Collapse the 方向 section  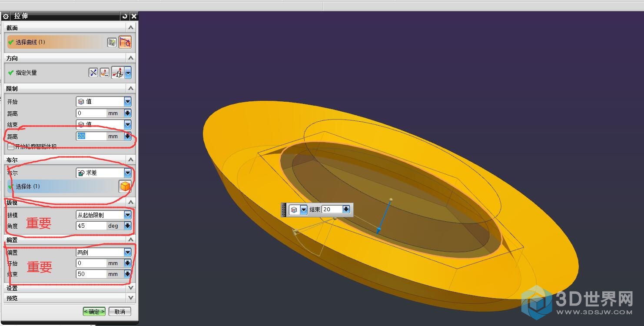point(131,58)
